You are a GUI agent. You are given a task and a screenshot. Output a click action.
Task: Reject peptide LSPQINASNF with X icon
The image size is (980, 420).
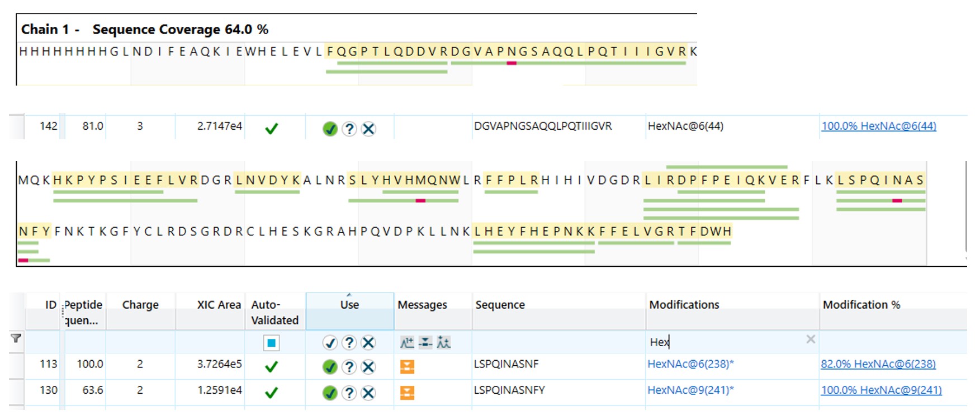pos(368,367)
